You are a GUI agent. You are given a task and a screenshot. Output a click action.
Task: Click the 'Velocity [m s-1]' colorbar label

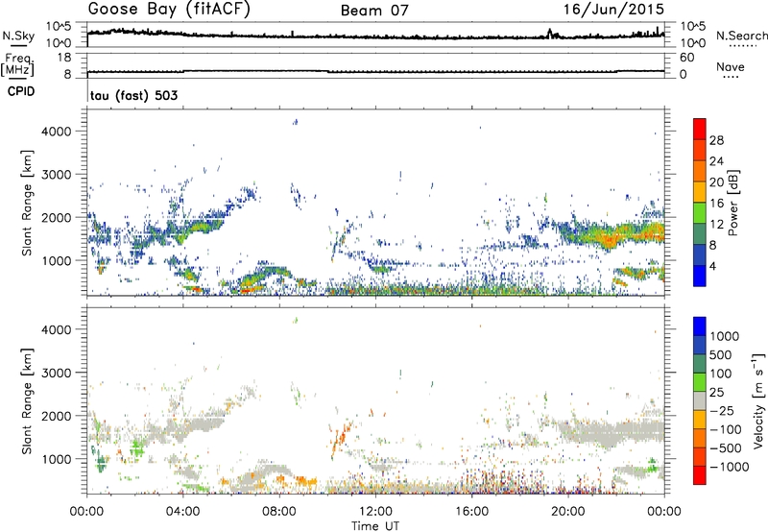758,400
